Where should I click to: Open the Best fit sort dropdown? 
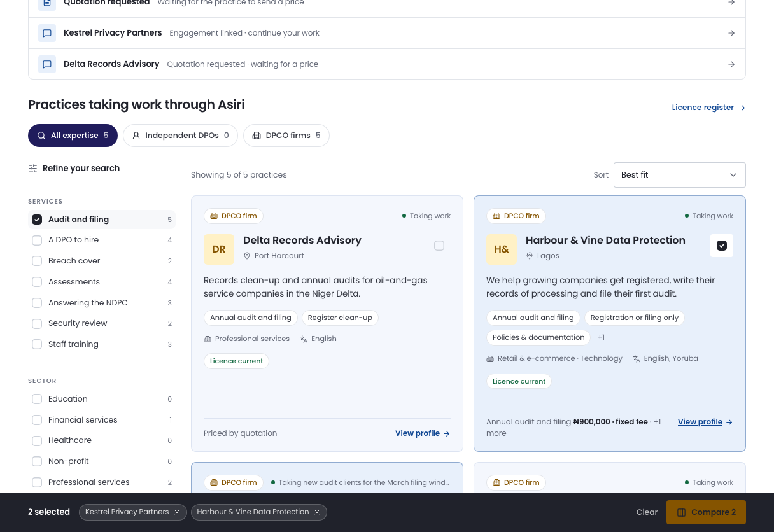pyautogui.click(x=679, y=175)
